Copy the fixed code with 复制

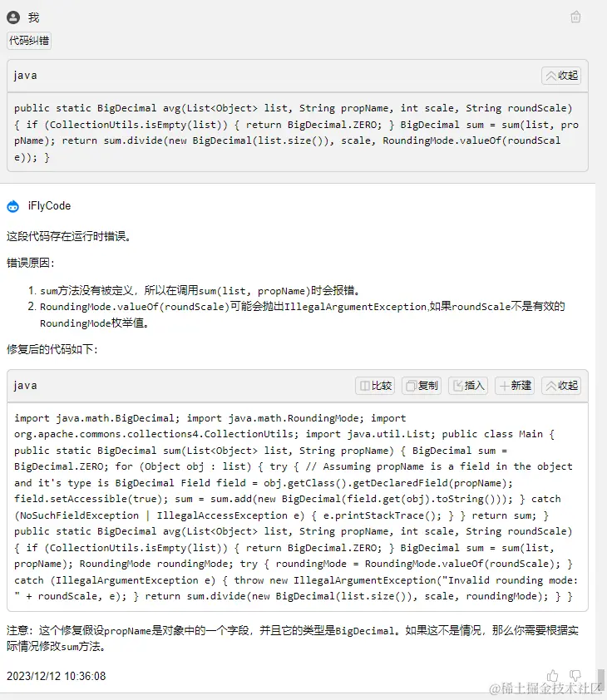[422, 386]
